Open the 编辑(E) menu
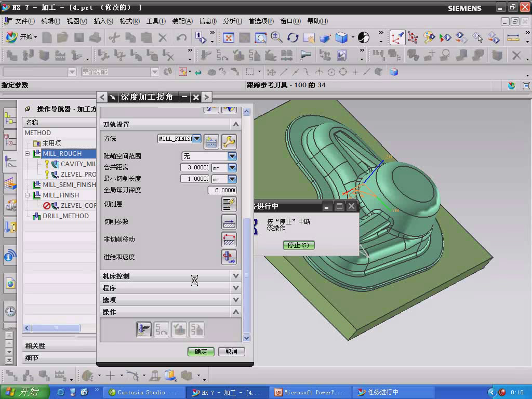 click(x=50, y=21)
